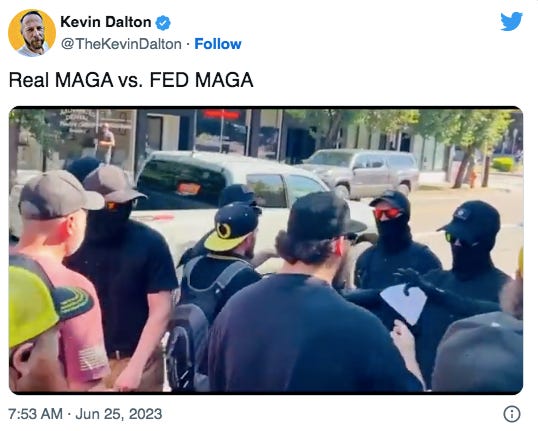Click the yellow-brimmed cap with O logo

[232, 225]
